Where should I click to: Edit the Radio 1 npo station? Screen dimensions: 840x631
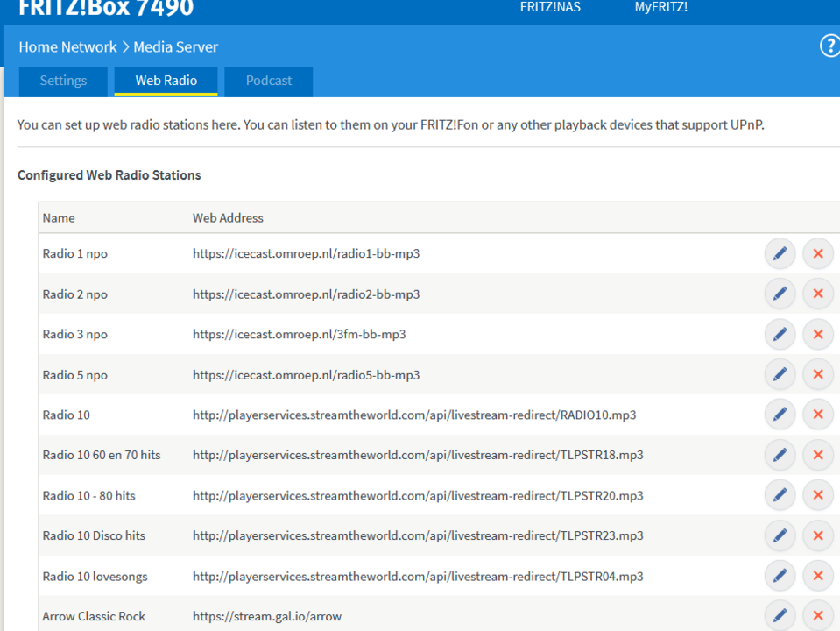(x=780, y=253)
